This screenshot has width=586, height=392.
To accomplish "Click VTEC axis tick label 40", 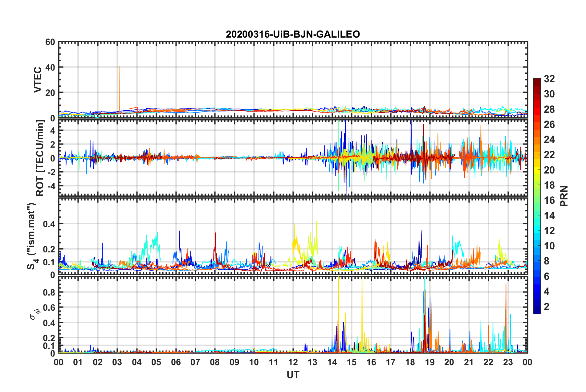I will (x=50, y=67).
